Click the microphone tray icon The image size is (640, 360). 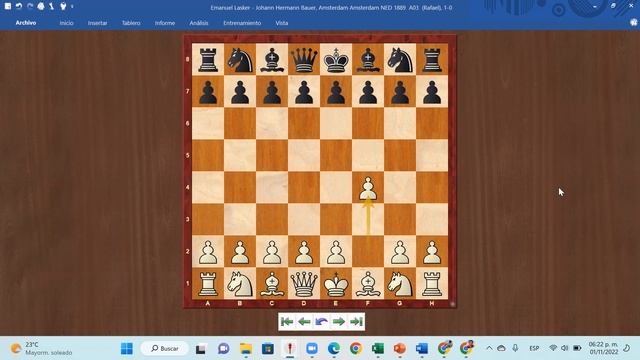[515, 348]
